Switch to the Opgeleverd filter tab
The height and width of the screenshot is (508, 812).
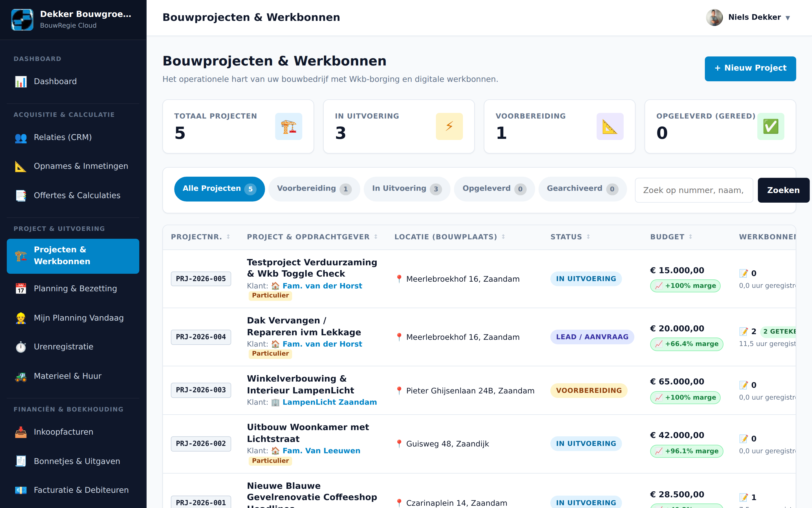coord(494,189)
